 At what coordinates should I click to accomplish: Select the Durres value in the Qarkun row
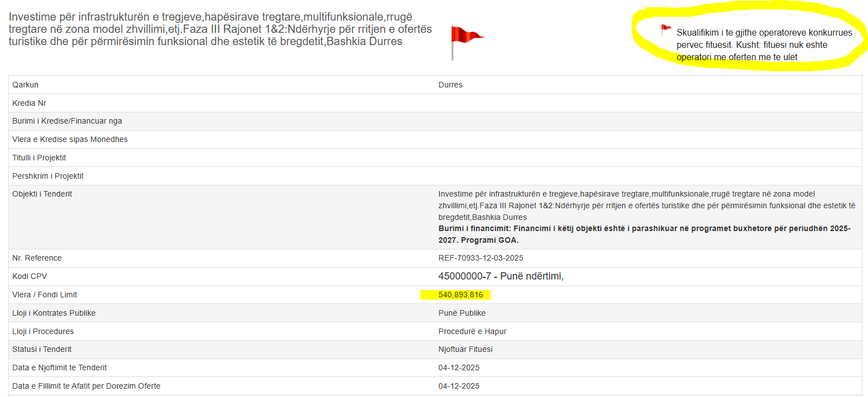tap(450, 85)
